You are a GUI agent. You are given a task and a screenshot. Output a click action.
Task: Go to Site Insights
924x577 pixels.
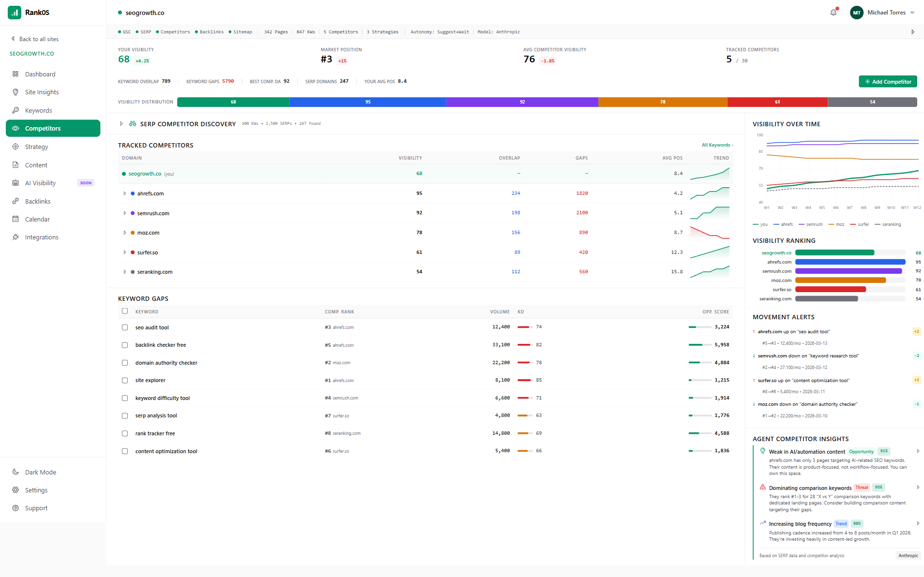coord(16,92)
